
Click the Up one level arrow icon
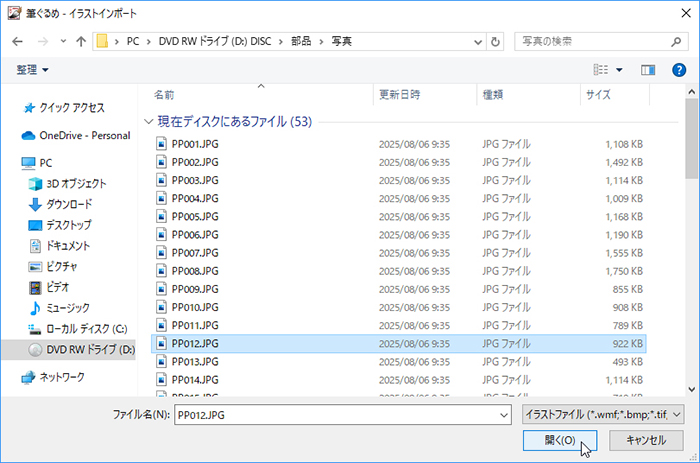(x=80, y=42)
